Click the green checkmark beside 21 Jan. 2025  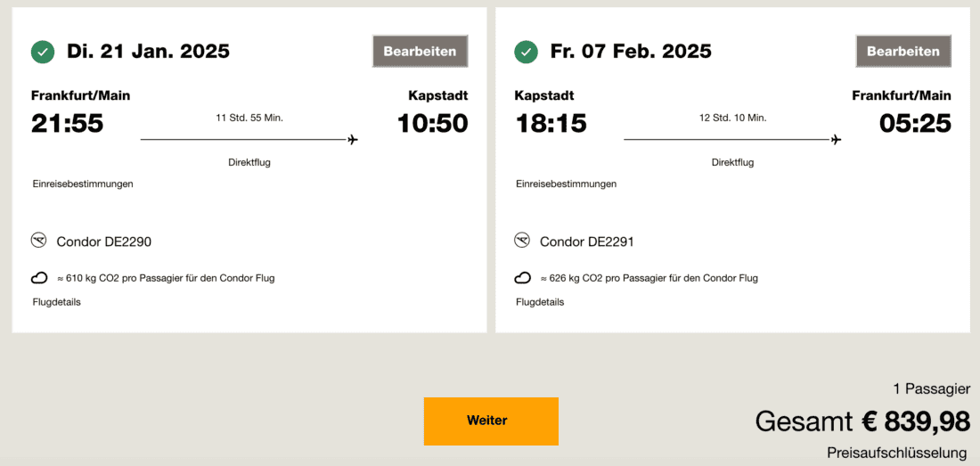(x=43, y=52)
